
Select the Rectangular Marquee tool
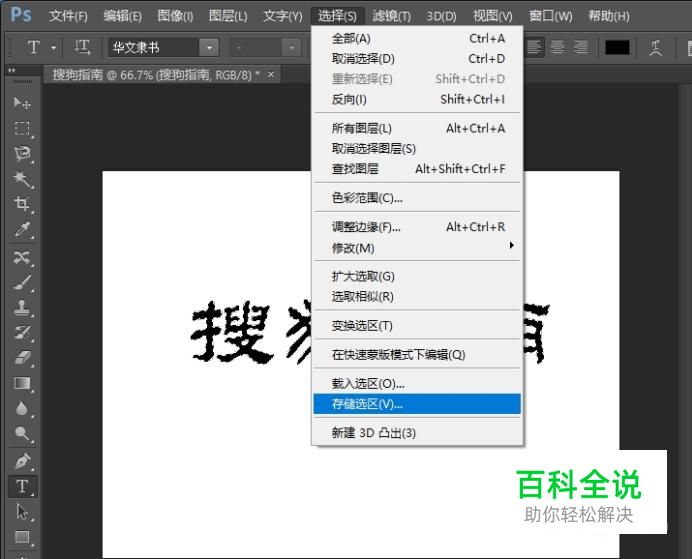22,128
